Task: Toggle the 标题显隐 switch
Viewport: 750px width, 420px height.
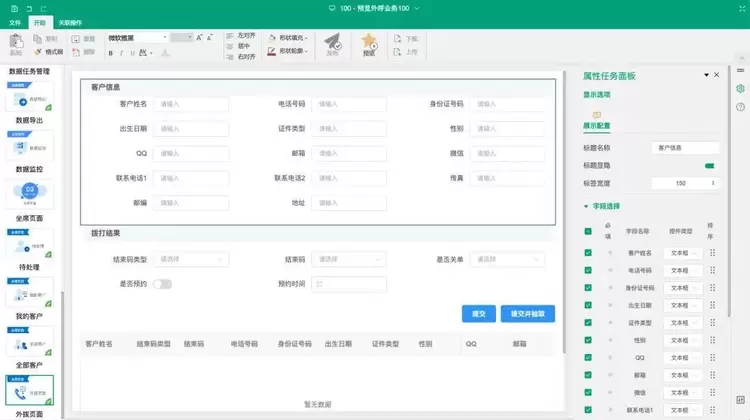Action: pyautogui.click(x=709, y=165)
